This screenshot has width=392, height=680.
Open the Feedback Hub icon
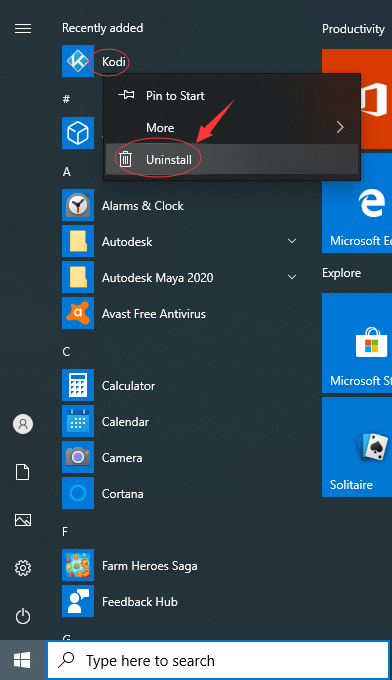point(78,601)
